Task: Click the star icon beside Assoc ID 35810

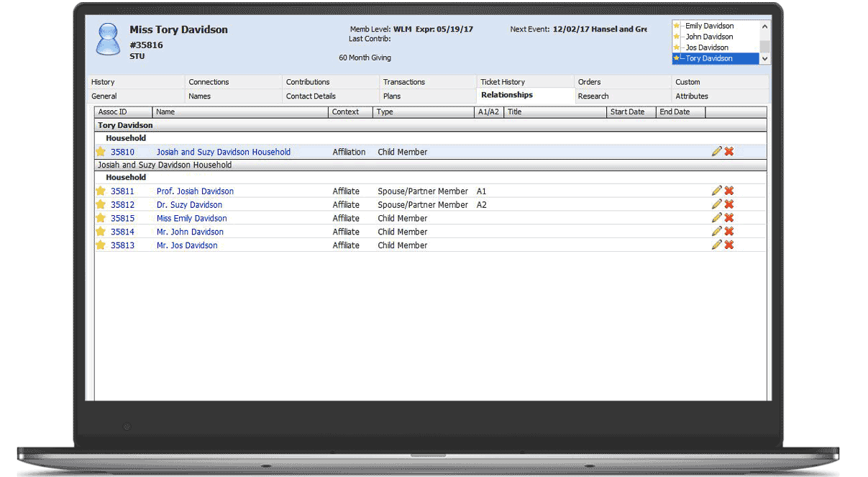Action: pyautogui.click(x=101, y=152)
